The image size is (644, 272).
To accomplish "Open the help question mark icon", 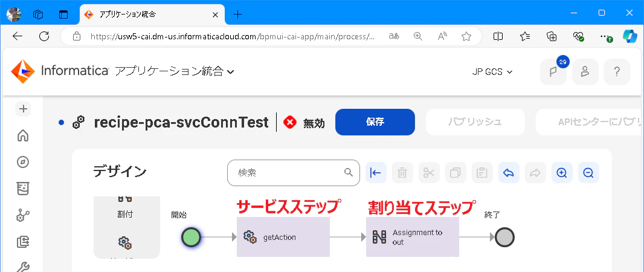I will pos(616,72).
